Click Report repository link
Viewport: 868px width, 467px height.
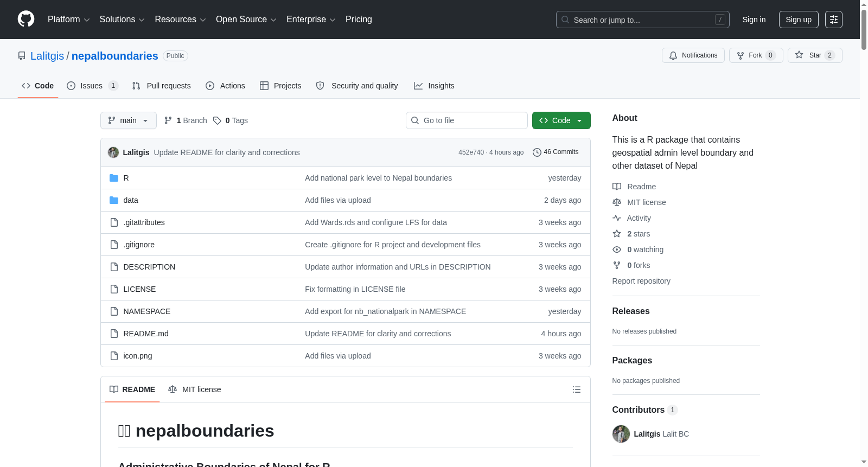tap(641, 281)
